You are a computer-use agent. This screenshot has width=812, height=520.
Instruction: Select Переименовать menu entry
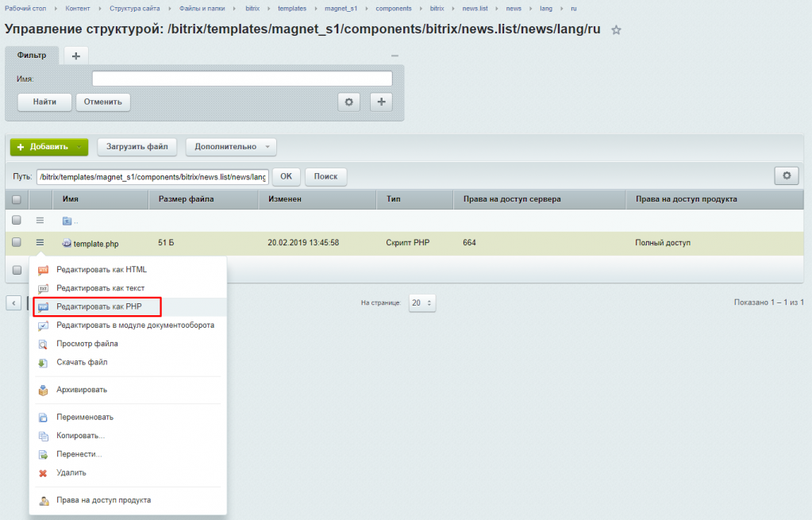pyautogui.click(x=85, y=418)
